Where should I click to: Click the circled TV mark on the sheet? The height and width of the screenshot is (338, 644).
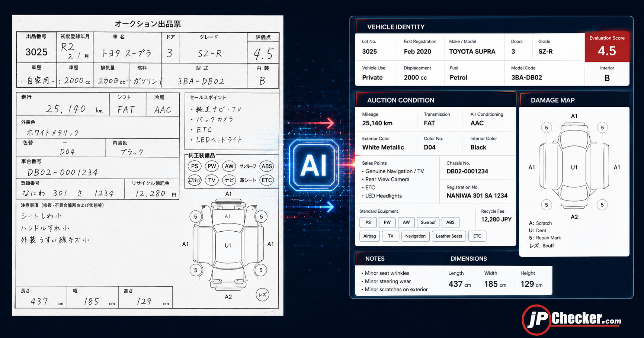click(x=212, y=180)
